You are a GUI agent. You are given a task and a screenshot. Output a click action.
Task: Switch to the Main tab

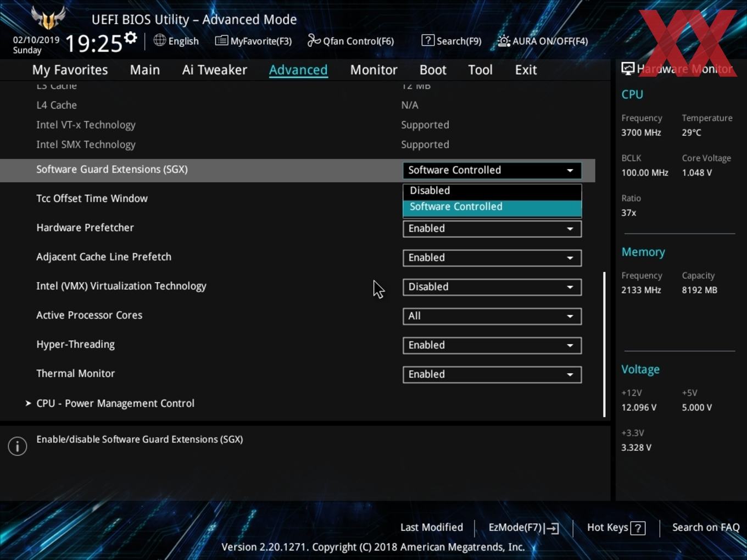click(145, 70)
